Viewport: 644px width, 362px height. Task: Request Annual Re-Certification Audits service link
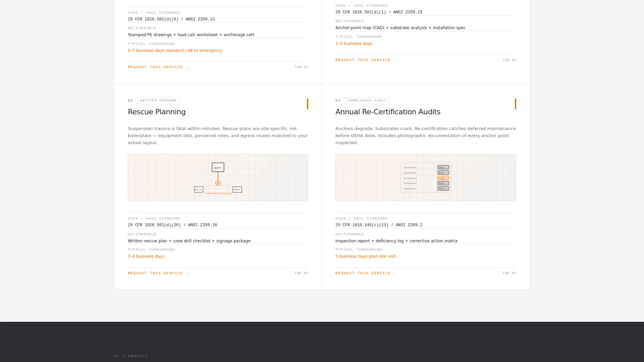pos(366,273)
